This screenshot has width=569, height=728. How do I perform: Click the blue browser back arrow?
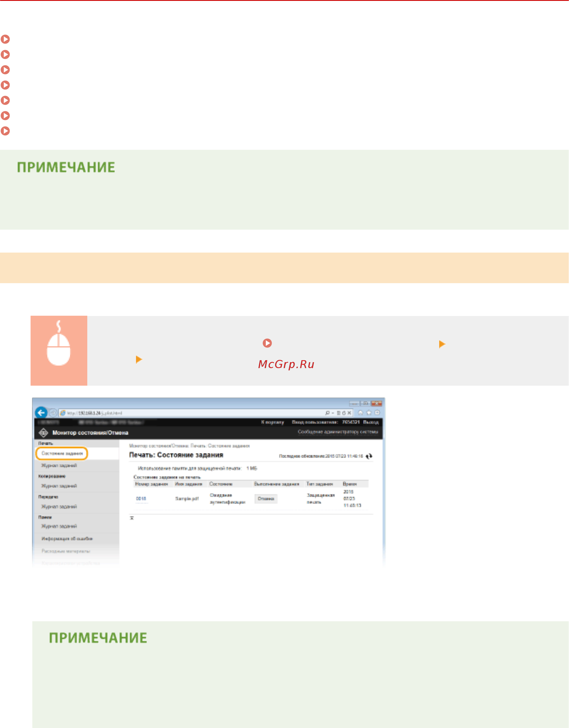point(41,413)
